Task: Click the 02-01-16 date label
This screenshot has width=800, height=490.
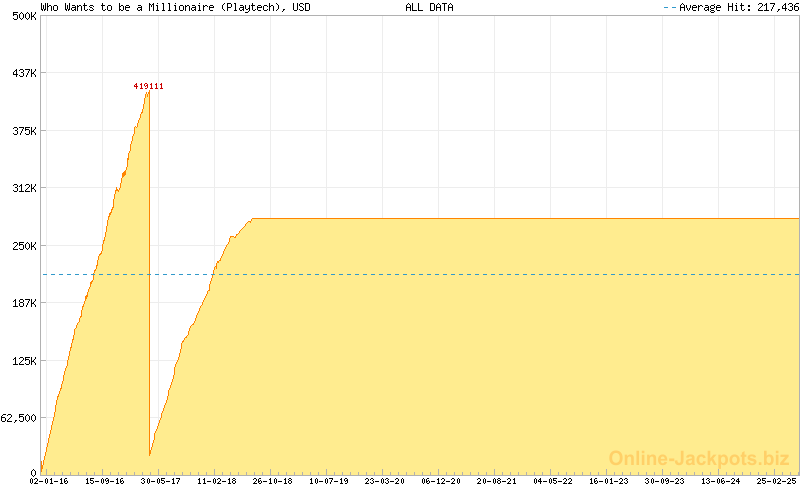Action: coord(48,481)
